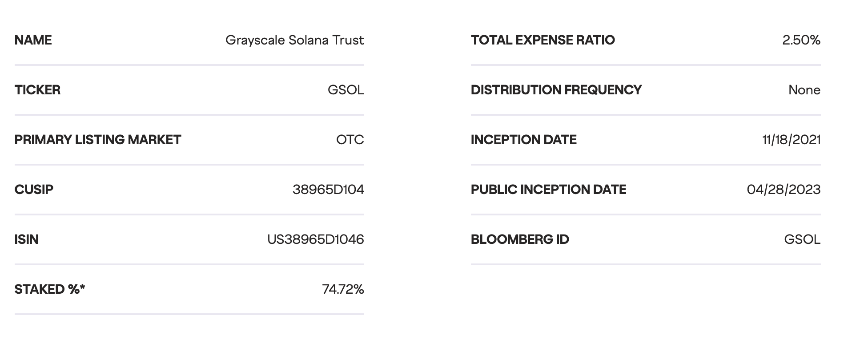Select the Grayscale Solana Trust name value
868x340 pixels.
pos(294,40)
